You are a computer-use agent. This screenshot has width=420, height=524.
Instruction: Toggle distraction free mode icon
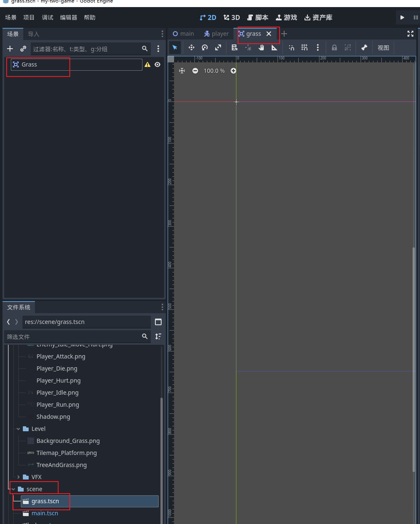(x=410, y=34)
